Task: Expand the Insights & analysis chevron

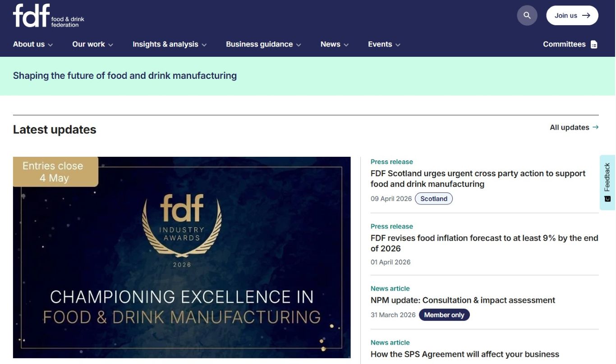Action: tap(204, 45)
